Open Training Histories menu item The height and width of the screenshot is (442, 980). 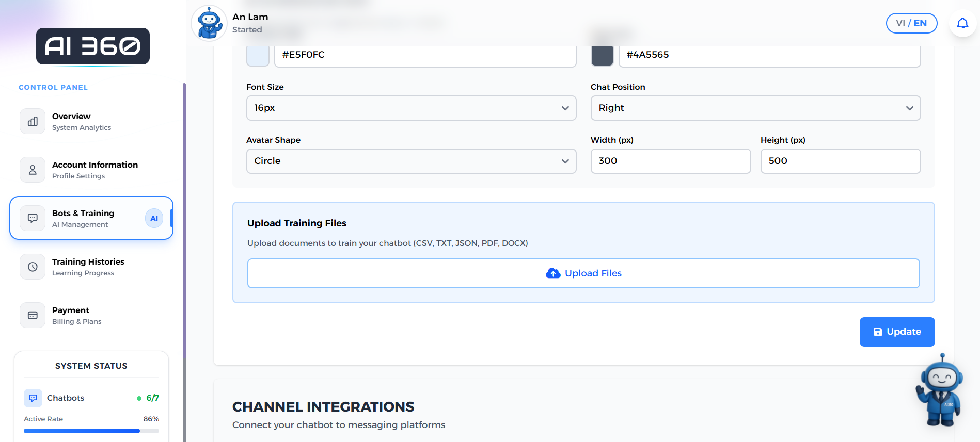(x=91, y=267)
